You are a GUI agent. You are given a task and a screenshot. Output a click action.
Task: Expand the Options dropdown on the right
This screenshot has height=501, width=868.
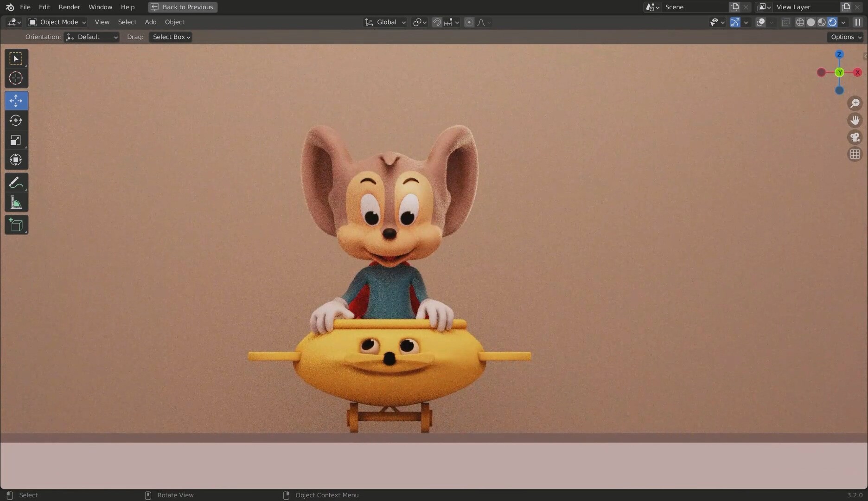point(844,37)
